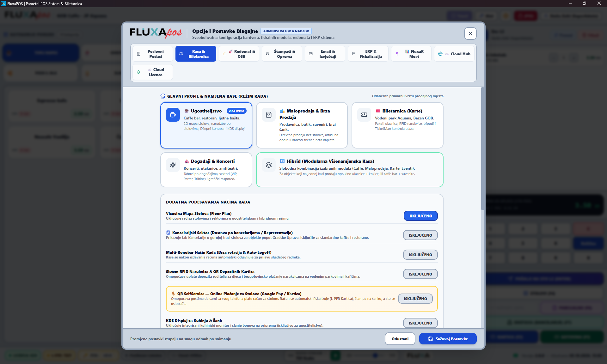Click the settings dialog vertical scrollbar
This screenshot has height=364, width=607.
point(482,149)
